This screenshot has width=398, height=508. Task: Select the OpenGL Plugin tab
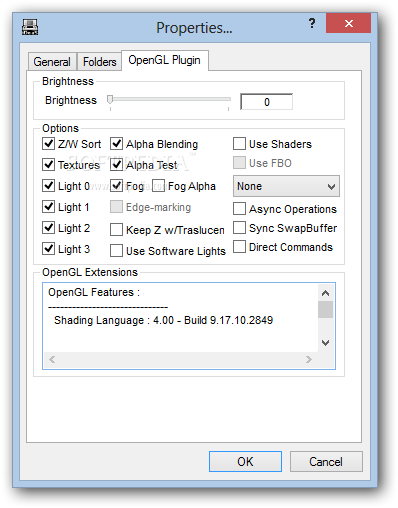[x=165, y=60]
